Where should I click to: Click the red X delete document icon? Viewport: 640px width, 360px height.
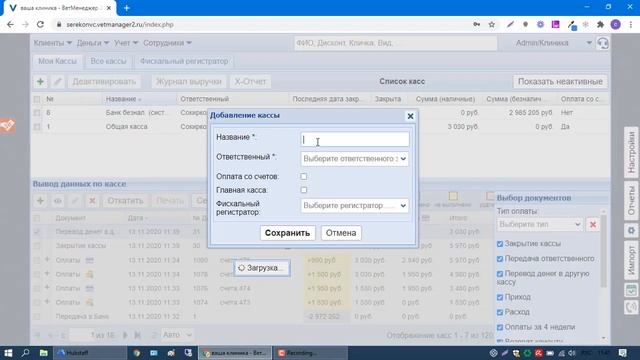tap(92, 201)
